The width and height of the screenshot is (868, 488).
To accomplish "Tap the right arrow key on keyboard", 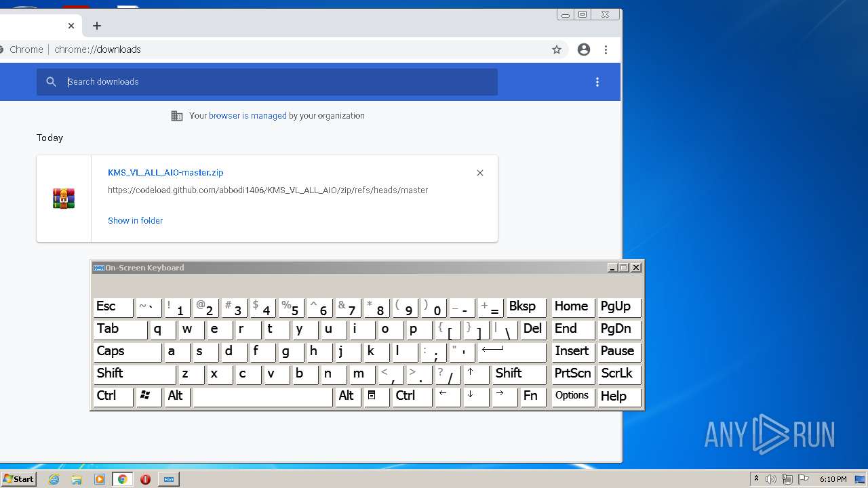I will coord(505,397).
